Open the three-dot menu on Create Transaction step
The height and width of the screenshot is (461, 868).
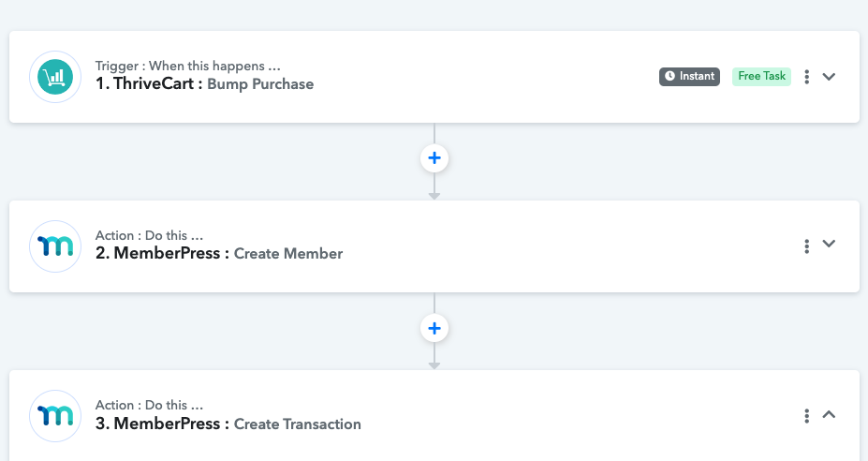[806, 416]
